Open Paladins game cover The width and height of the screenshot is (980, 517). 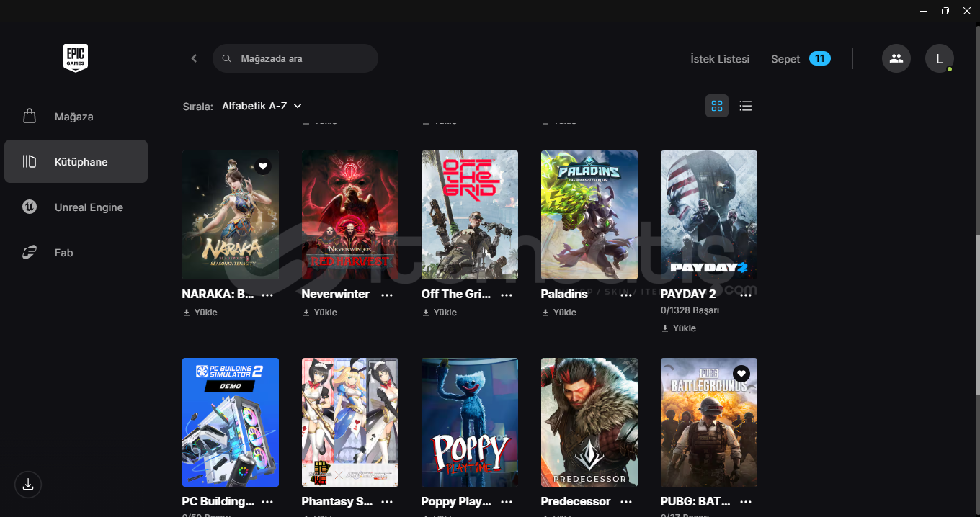click(589, 215)
